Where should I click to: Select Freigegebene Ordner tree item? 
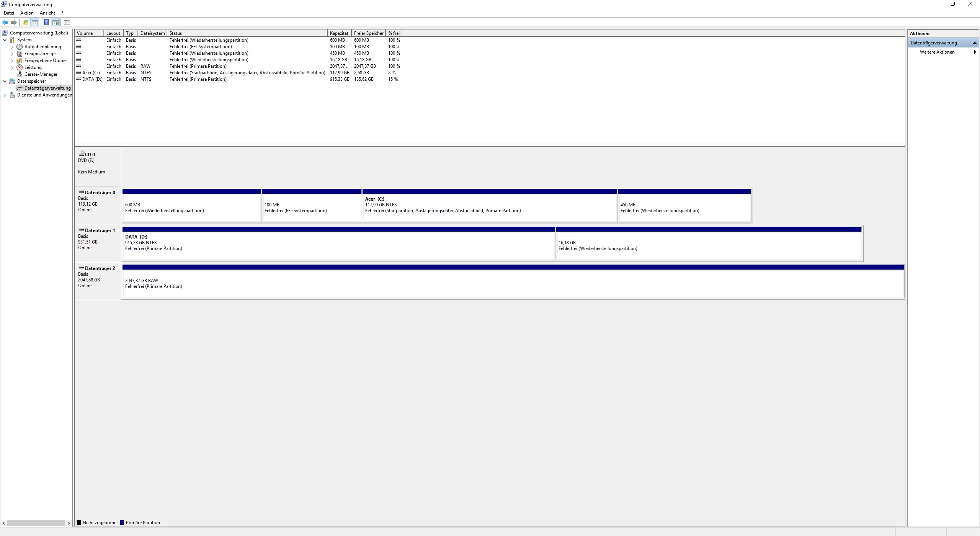(46, 60)
